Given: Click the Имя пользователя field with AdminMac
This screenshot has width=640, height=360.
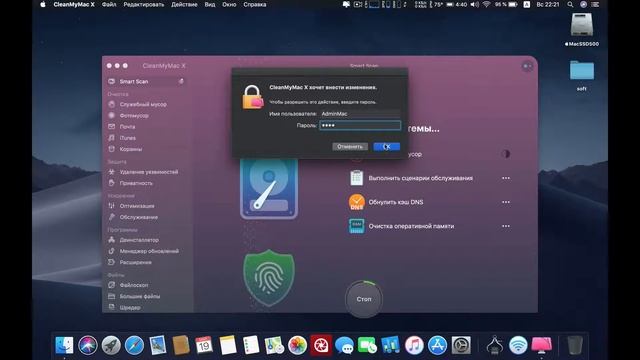Looking at the screenshot, I should pos(360,114).
